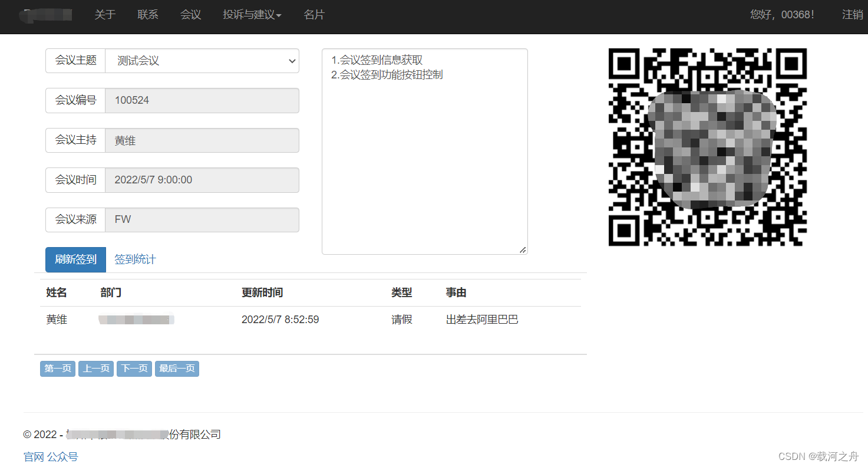The image size is (868, 467).
Task: Click the 更新时间 column header
Action: click(x=262, y=292)
